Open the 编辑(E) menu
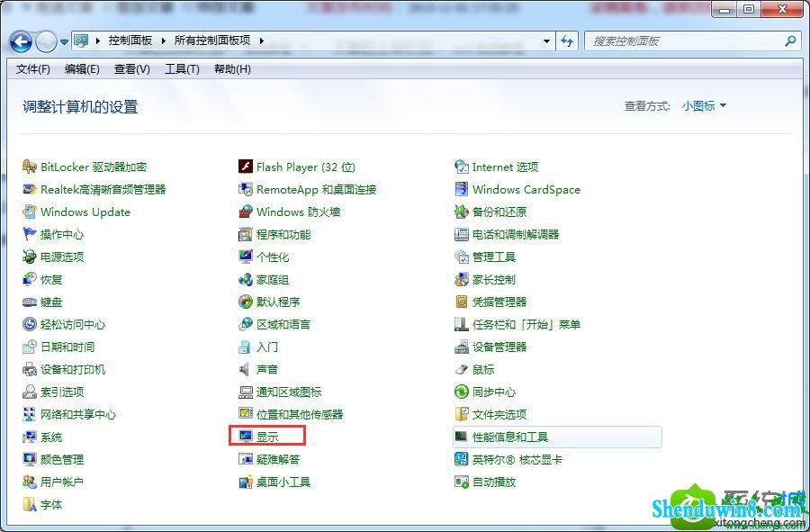 pyautogui.click(x=82, y=69)
